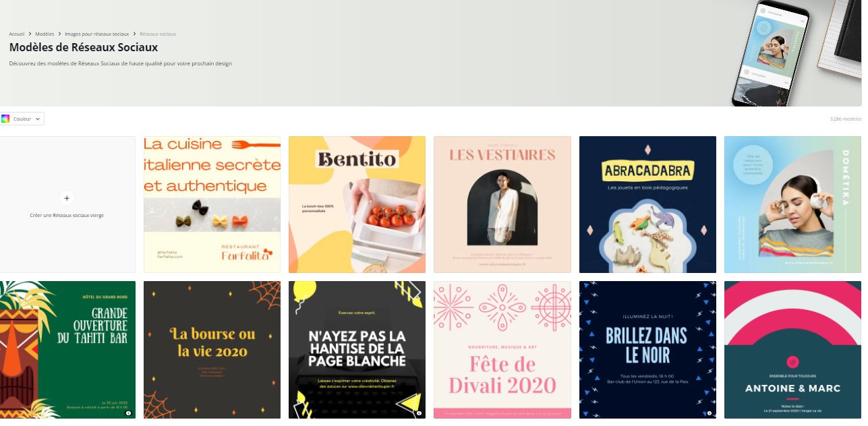The image size is (868, 426).
Task: Create a blank Réseaux sociaux design
Action: click(x=67, y=204)
